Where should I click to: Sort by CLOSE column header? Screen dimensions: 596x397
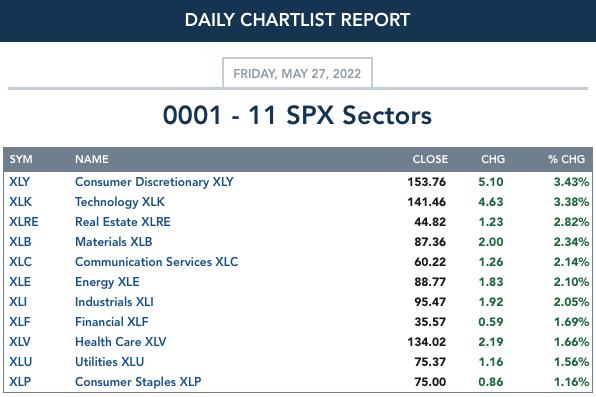point(430,159)
